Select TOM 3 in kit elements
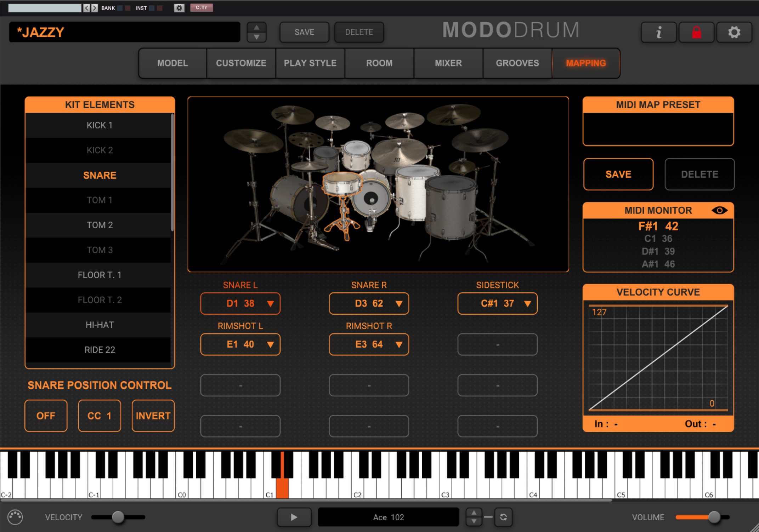The height and width of the screenshot is (532, 759). [98, 250]
